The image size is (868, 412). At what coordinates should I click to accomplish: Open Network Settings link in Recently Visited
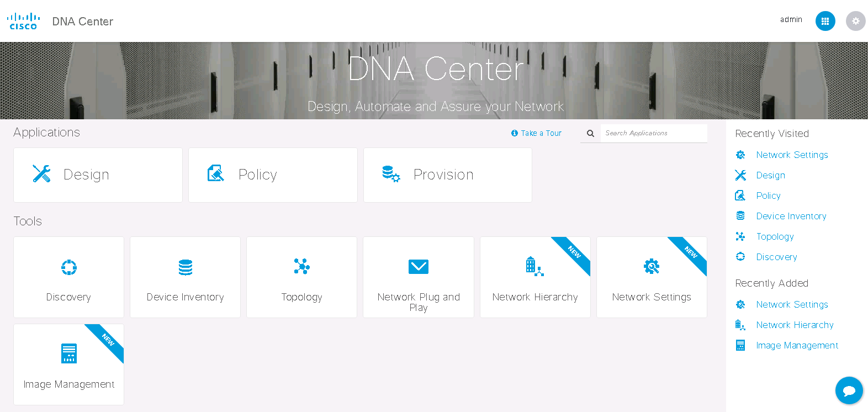792,155
